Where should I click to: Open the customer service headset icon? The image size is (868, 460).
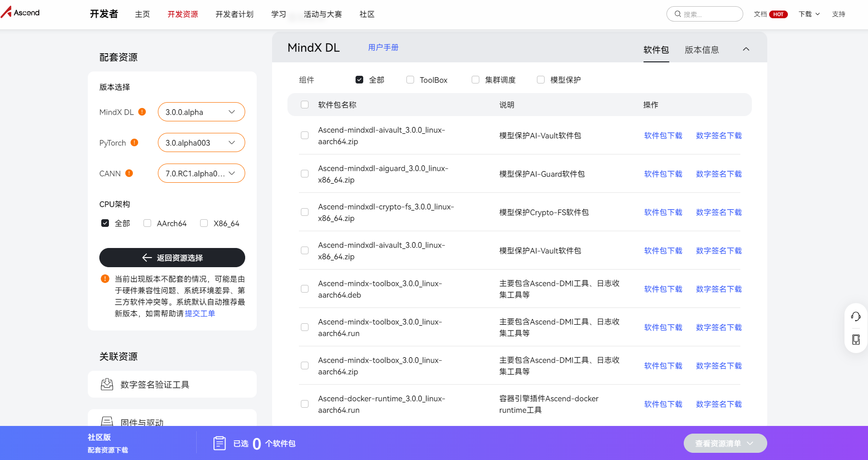[x=856, y=316]
